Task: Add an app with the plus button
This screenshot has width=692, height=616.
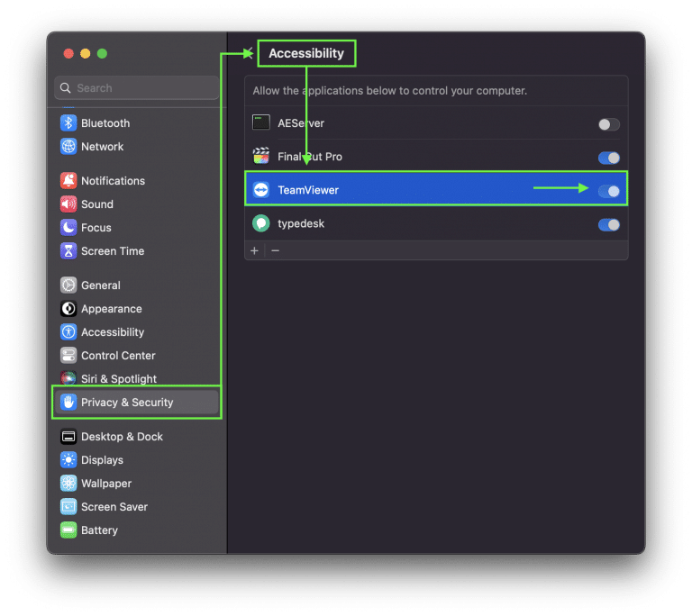Action: click(x=254, y=250)
